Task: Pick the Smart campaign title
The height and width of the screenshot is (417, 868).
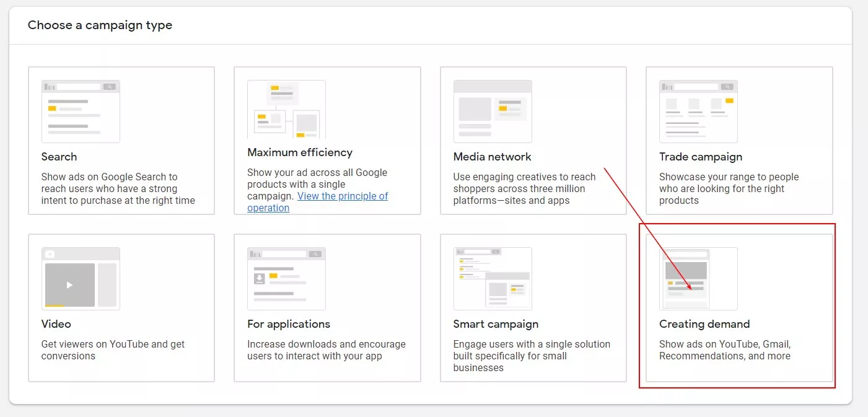Action: click(496, 324)
